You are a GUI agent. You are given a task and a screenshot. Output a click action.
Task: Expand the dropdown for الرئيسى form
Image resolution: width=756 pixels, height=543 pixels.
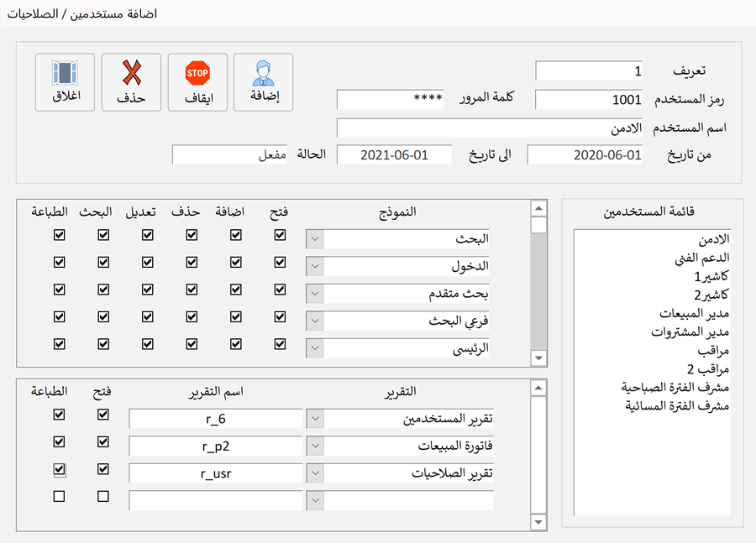(315, 347)
